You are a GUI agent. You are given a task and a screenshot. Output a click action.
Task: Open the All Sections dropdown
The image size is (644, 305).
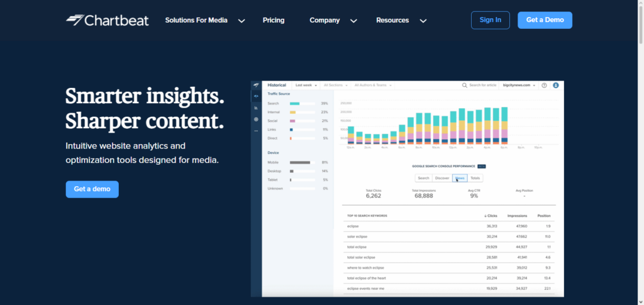[336, 86]
